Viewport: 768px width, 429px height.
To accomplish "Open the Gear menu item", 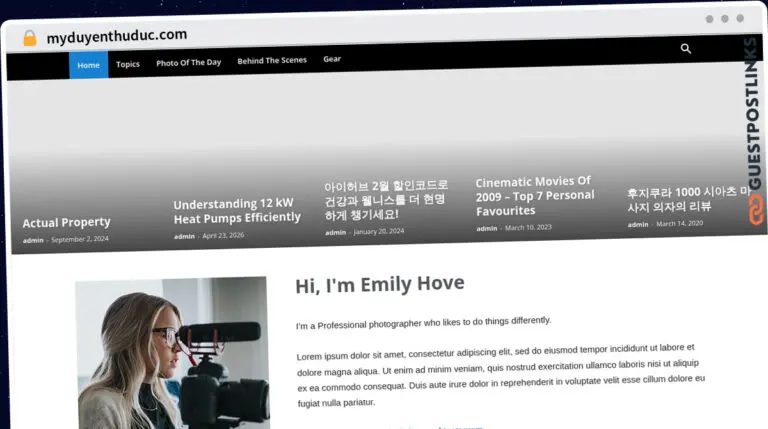I will pyautogui.click(x=332, y=59).
